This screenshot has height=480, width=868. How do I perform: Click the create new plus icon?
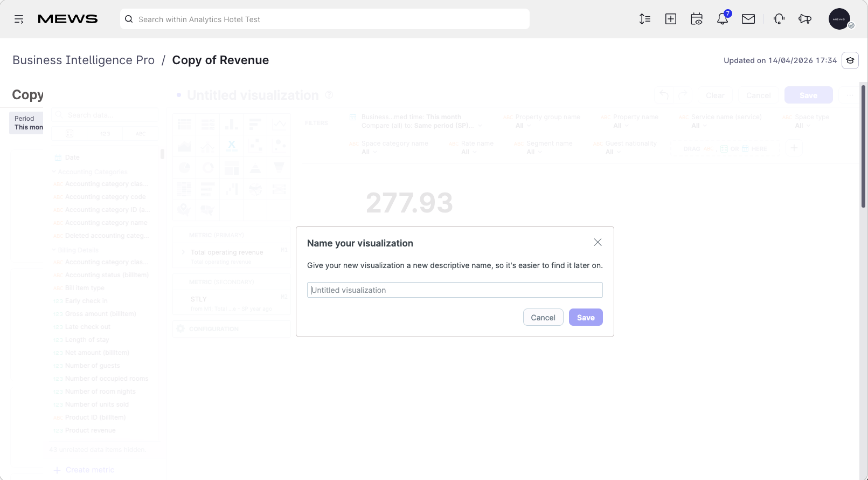[671, 19]
